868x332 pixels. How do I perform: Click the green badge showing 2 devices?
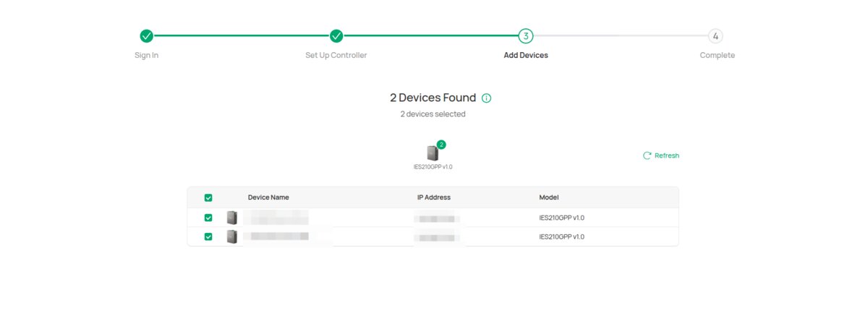[441, 145]
